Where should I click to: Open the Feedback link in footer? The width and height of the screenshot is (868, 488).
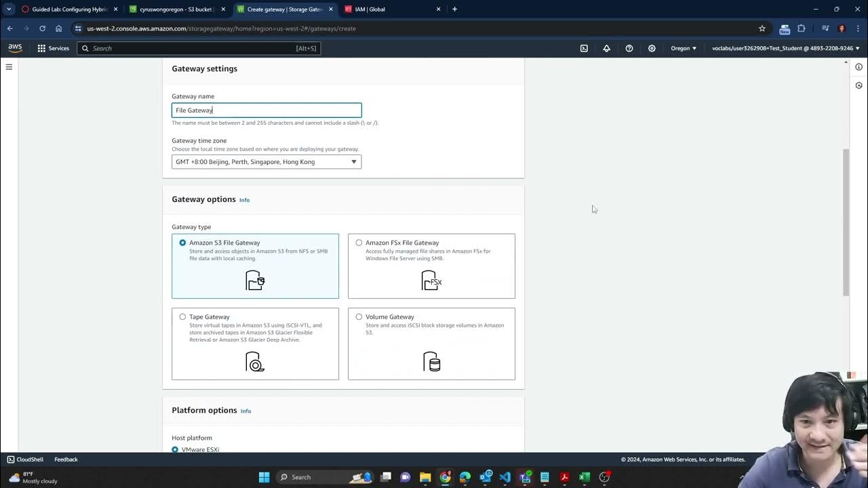[66, 460]
